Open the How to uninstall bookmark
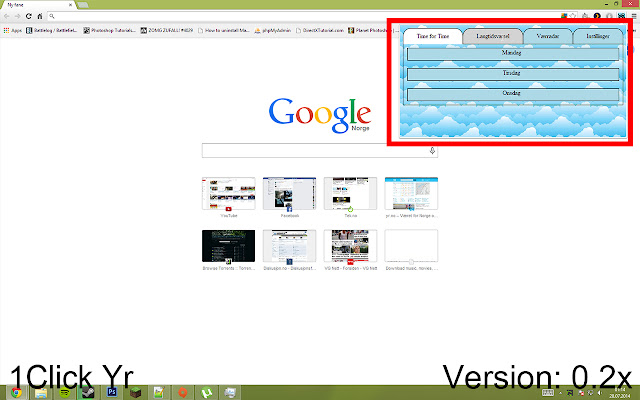This screenshot has height=400, width=640. click(x=224, y=30)
